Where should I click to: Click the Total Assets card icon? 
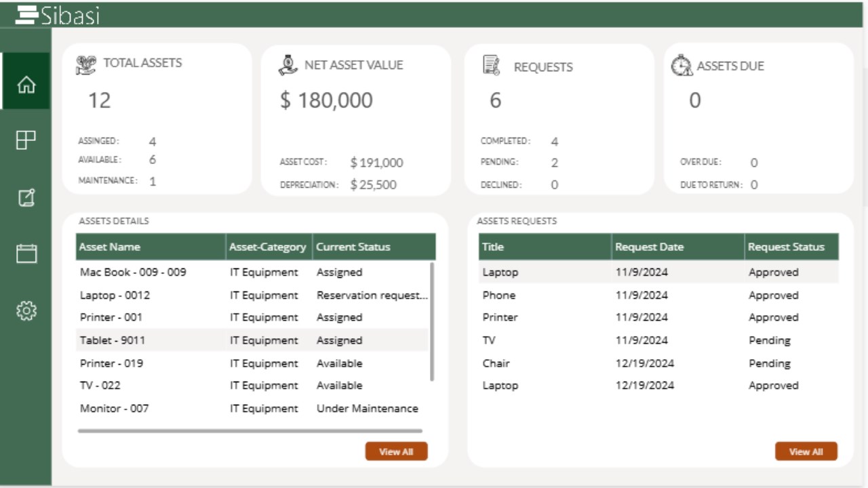(86, 64)
